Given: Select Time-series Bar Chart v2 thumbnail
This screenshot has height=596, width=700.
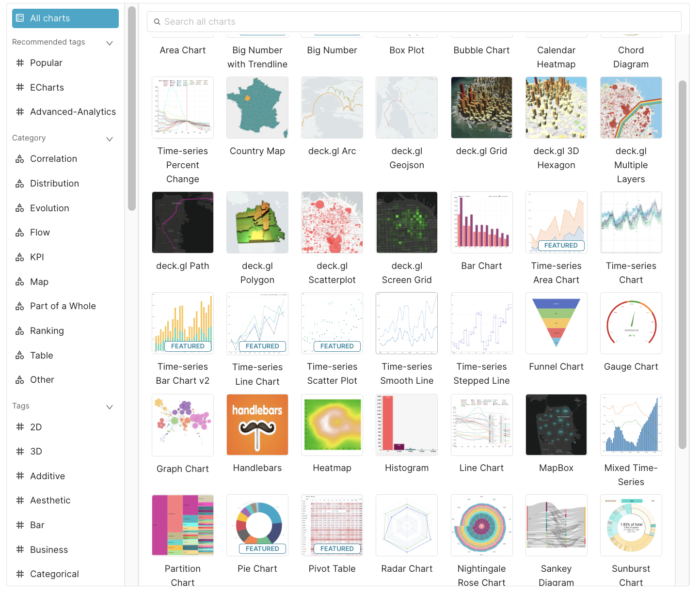Looking at the screenshot, I should coord(183,323).
